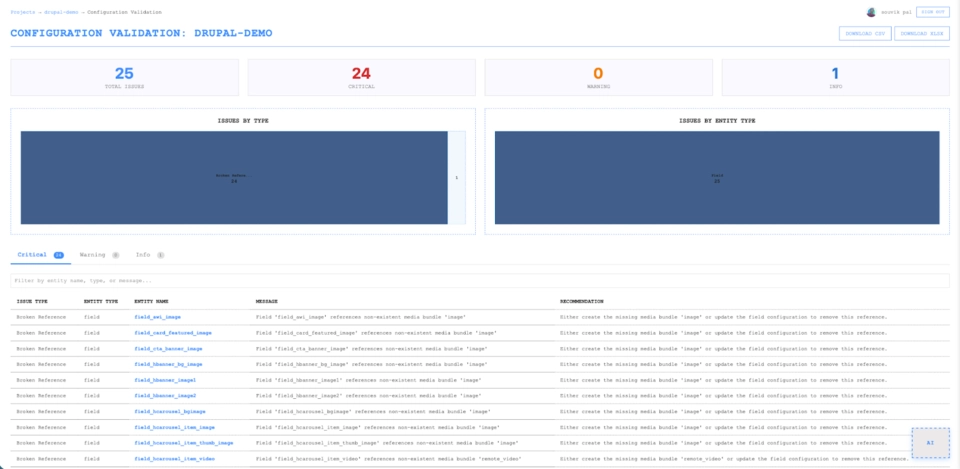The height and width of the screenshot is (469, 960).
Task: Click Broken Reference in the field_awi_image row
Action: pos(39,317)
